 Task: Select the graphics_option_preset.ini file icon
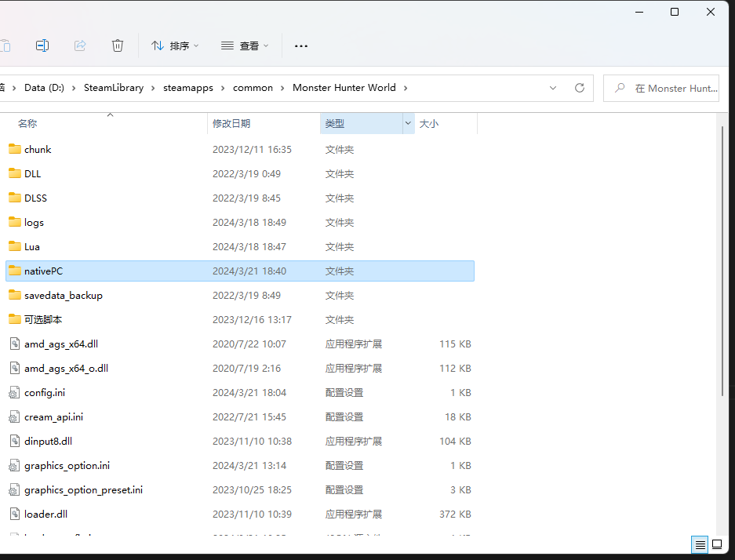pyautogui.click(x=15, y=490)
